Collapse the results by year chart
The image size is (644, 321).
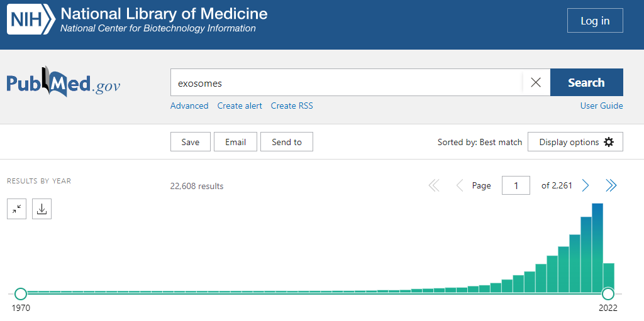pyautogui.click(x=17, y=209)
